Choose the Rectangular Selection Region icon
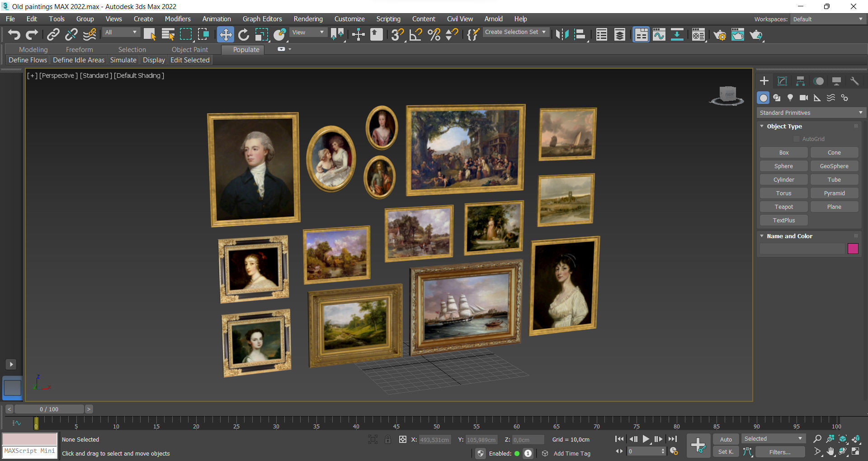 (186, 34)
